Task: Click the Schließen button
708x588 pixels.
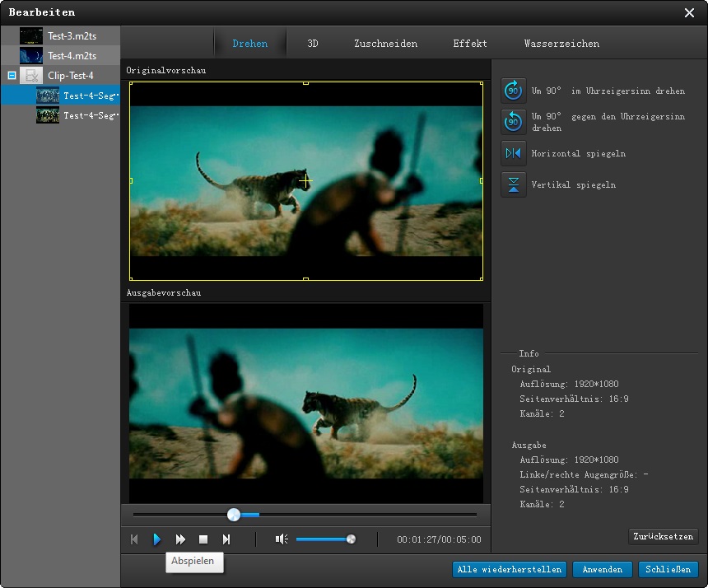Action: click(668, 570)
